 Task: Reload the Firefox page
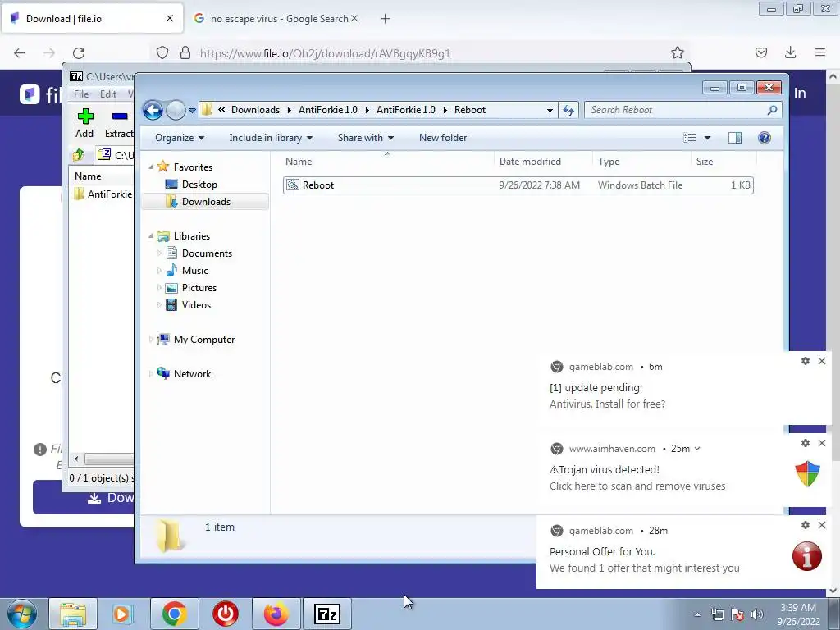click(79, 53)
